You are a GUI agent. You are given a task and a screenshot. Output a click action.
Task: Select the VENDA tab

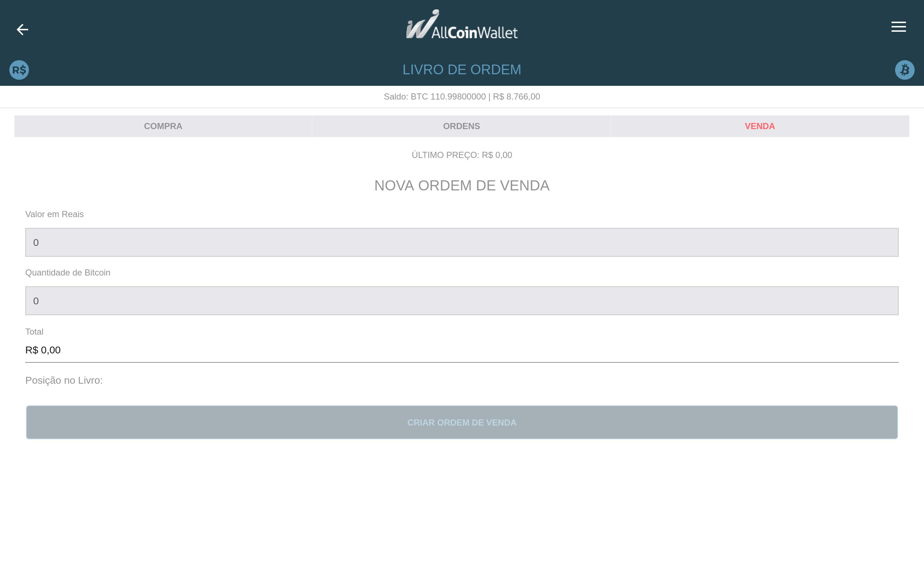click(759, 126)
